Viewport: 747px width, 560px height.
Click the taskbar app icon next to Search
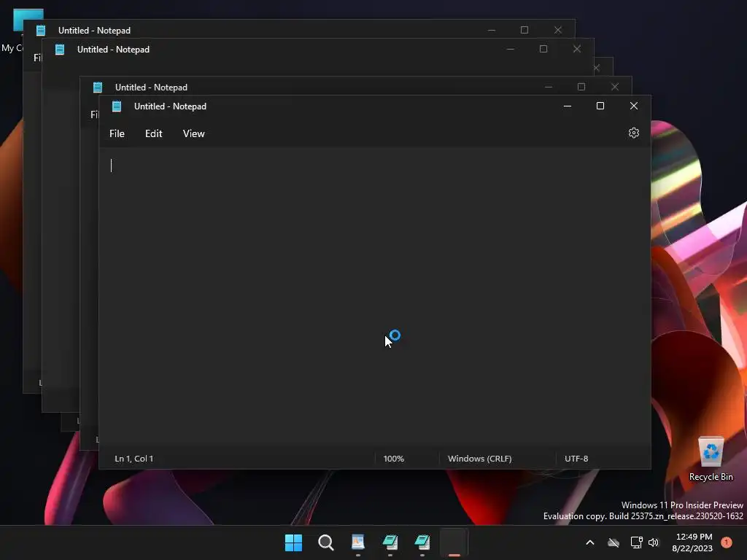[x=357, y=542]
